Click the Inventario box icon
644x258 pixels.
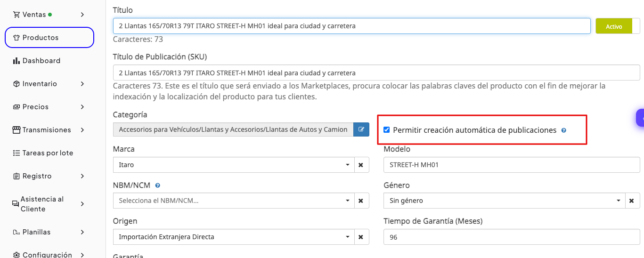pos(16,84)
